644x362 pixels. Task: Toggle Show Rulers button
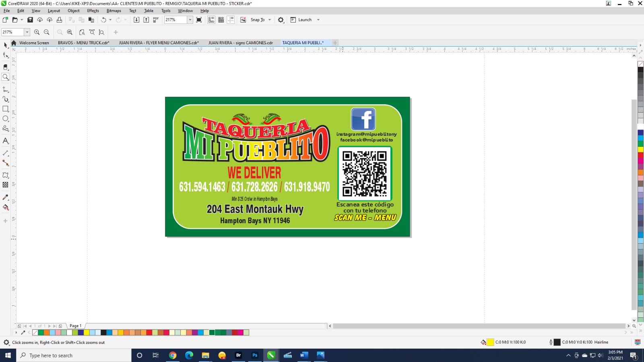pyautogui.click(x=211, y=20)
